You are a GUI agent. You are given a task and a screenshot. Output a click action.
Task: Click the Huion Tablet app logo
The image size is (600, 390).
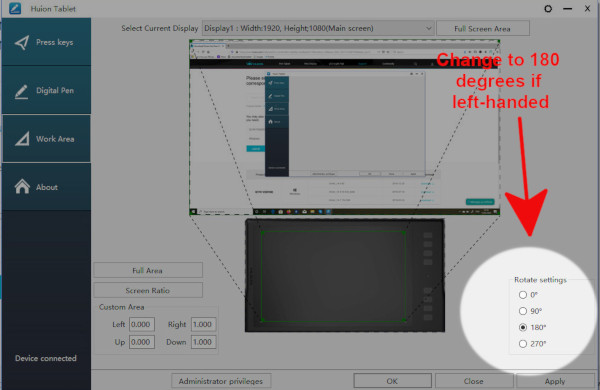tap(15, 8)
